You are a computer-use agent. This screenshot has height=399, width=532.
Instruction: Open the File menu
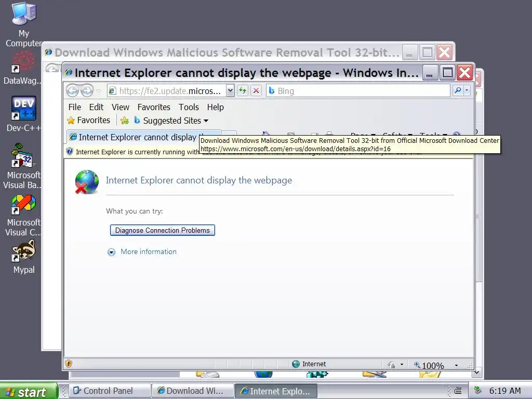tap(75, 107)
